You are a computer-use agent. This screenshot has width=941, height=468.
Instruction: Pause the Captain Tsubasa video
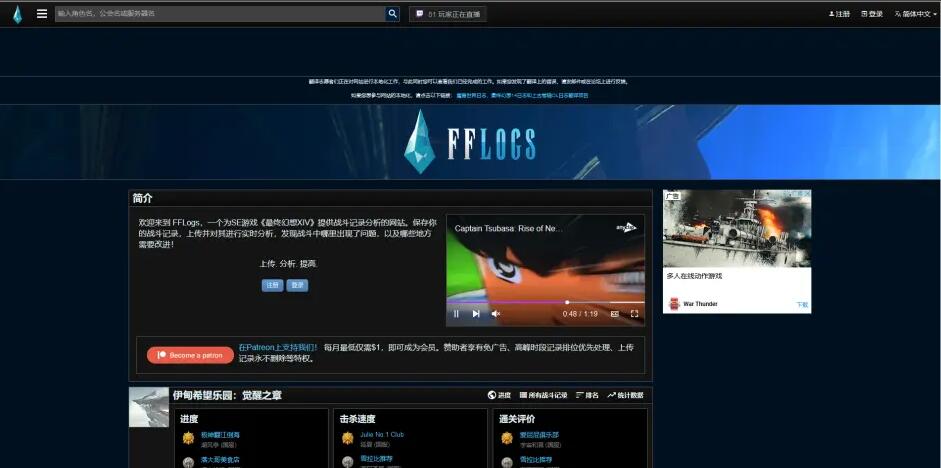coord(457,314)
